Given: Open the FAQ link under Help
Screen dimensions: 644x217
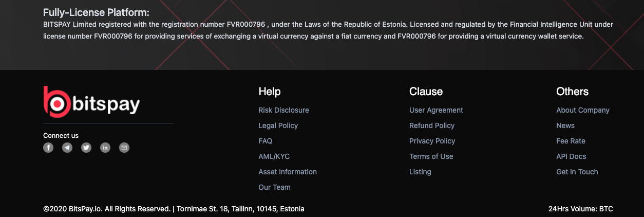Looking at the screenshot, I should click(x=265, y=141).
